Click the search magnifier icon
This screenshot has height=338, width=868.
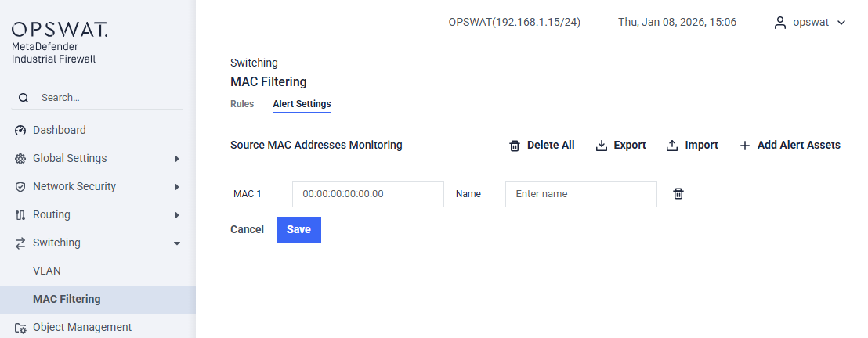[x=24, y=98]
